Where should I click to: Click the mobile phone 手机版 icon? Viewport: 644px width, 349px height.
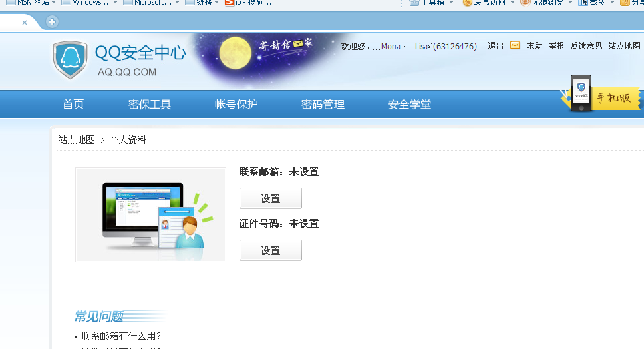coord(581,93)
